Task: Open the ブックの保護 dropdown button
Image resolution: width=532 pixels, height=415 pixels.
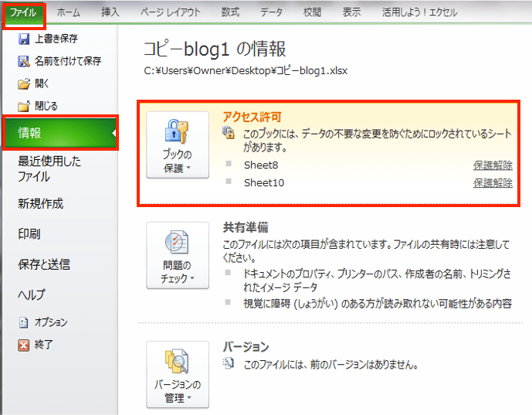Action: click(x=178, y=145)
